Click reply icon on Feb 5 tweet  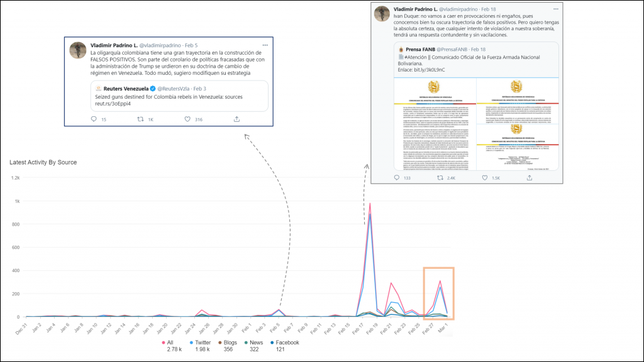pos(94,119)
